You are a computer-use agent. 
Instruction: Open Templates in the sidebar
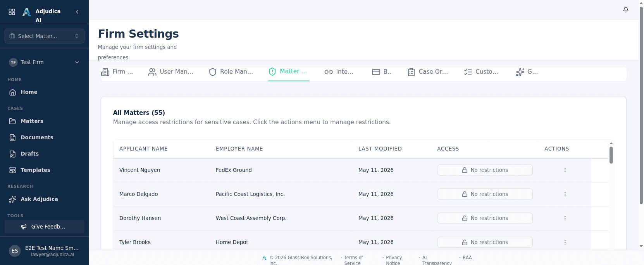pyautogui.click(x=45, y=170)
